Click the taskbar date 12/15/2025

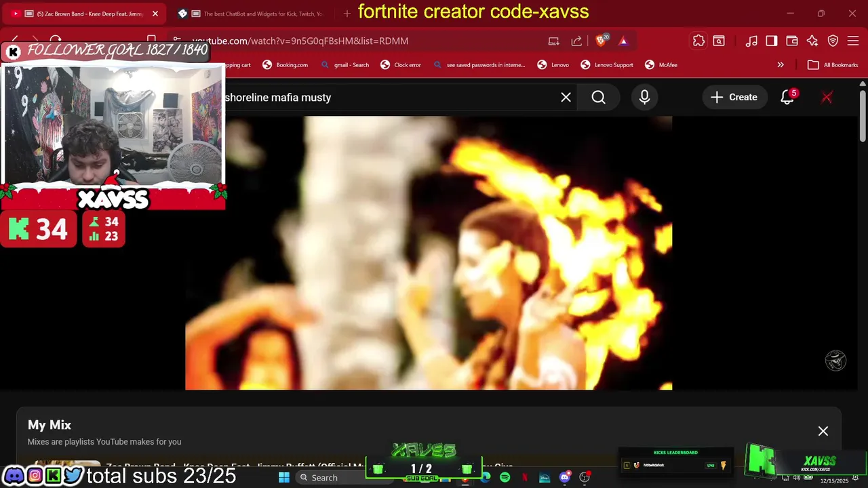[x=834, y=481]
